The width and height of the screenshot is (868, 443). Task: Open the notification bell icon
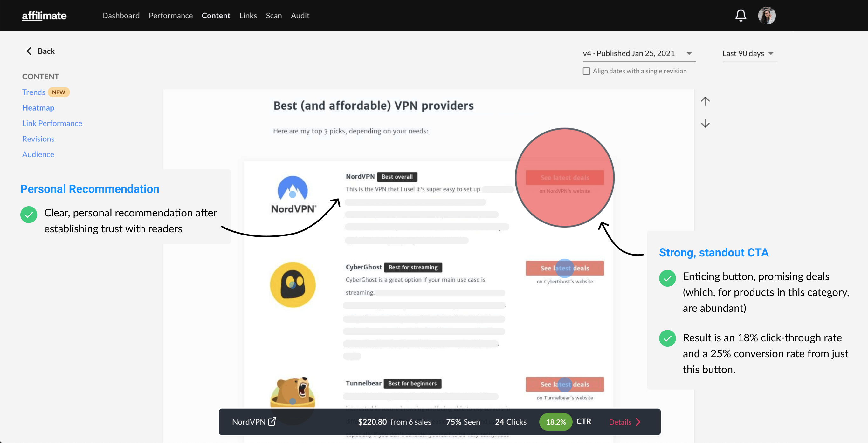[x=740, y=15]
